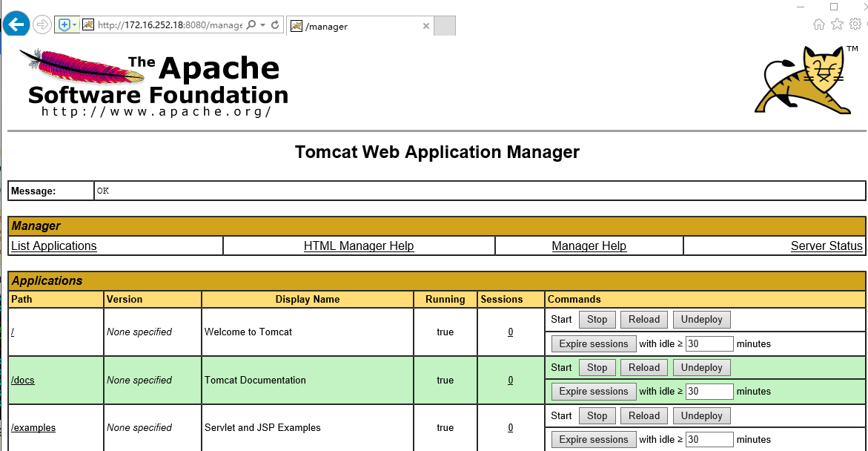Open the /examples application path link
Image resolution: width=868 pixels, height=451 pixels.
tap(33, 428)
